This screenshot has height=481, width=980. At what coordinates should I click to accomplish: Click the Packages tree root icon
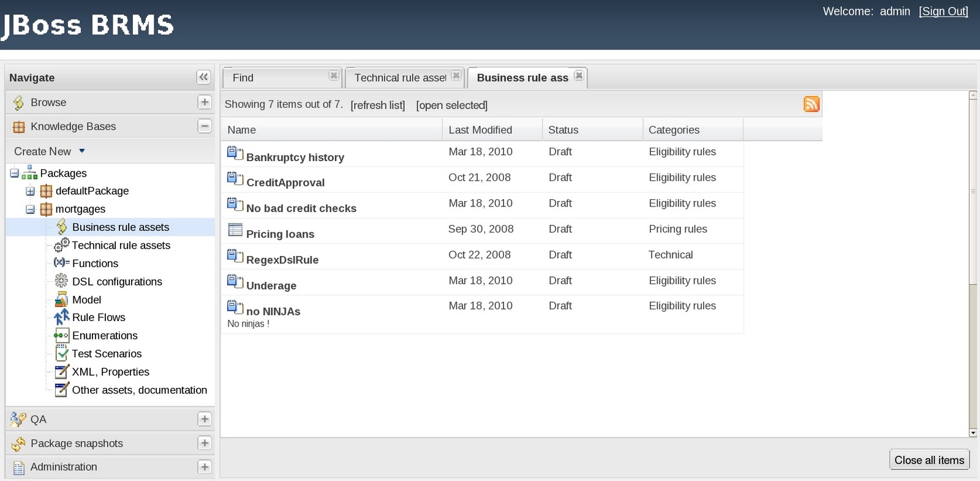point(29,173)
